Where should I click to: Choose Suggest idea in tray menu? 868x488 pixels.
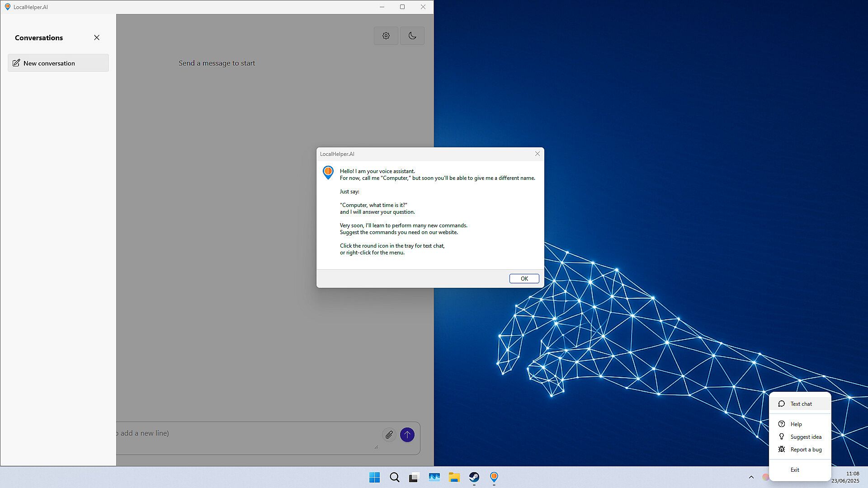[x=806, y=437]
